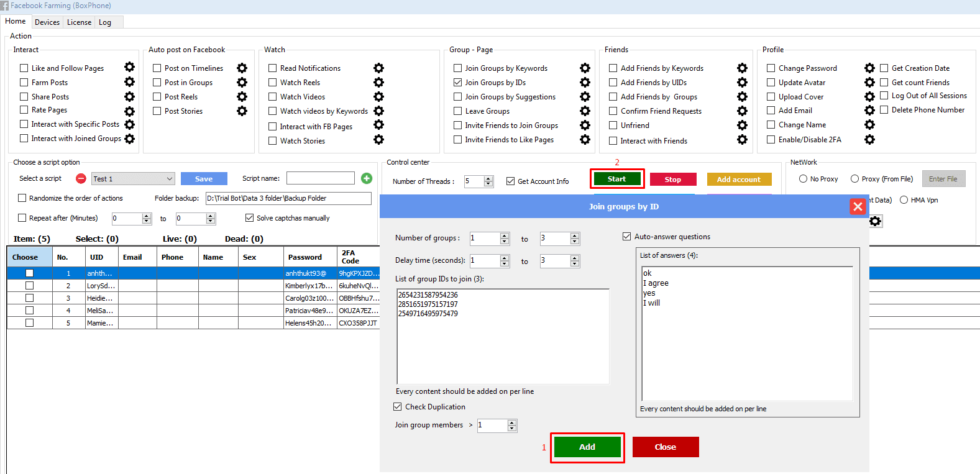Toggle Solve captchas manually checkbox
Screen dimensions: 980x474
[249, 217]
